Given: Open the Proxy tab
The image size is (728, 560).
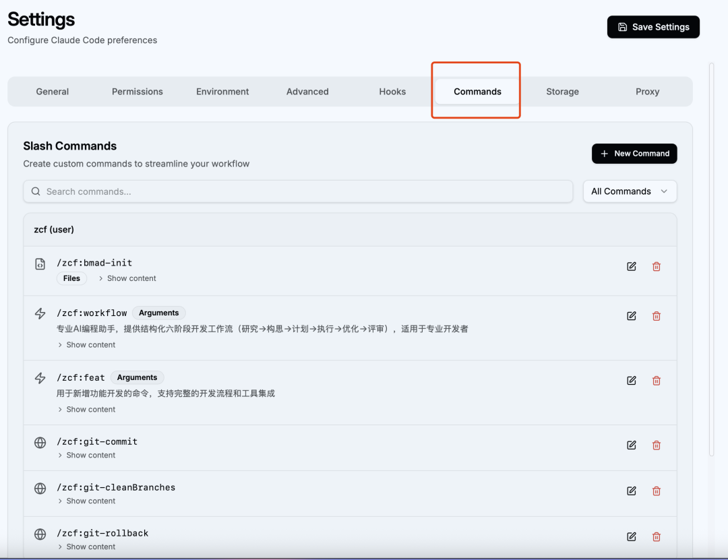Looking at the screenshot, I should coord(647,92).
